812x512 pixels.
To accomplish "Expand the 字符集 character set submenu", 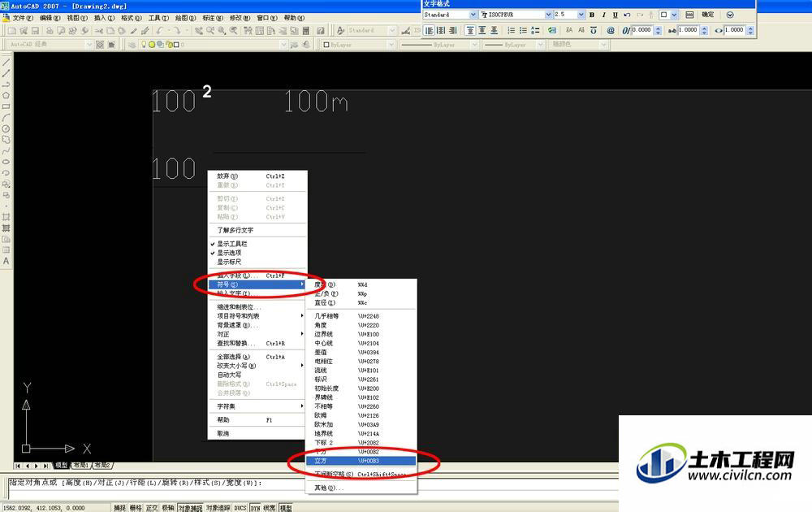I will coord(257,406).
